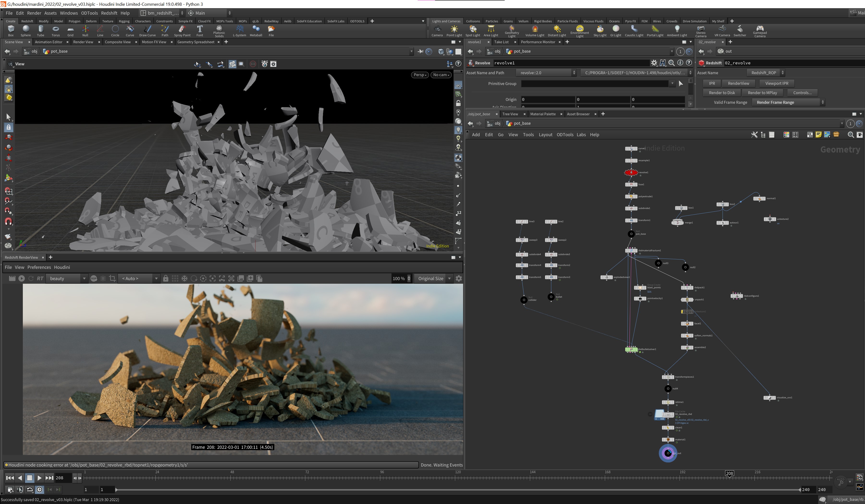
Task: Click the RenderView button
Action: pos(738,83)
